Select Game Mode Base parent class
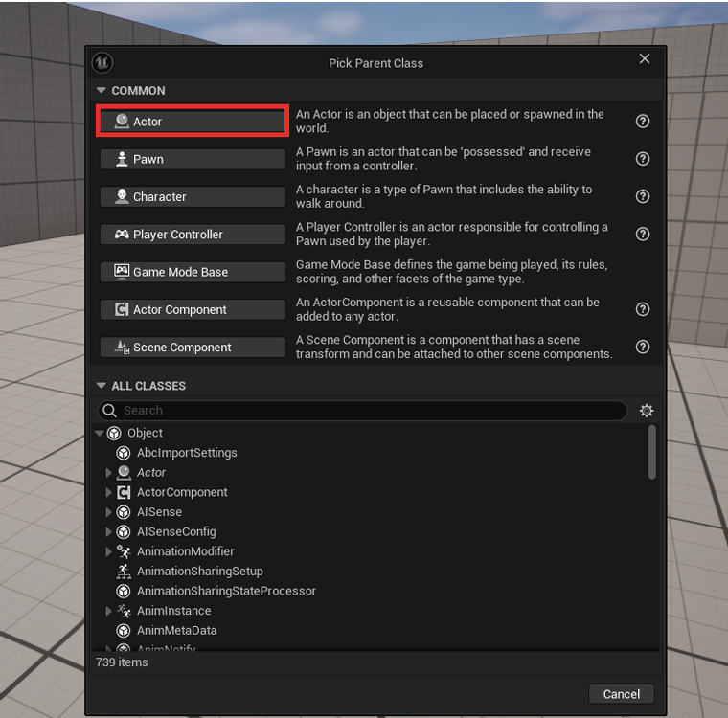Screen dimensions: 728x718 tap(193, 272)
